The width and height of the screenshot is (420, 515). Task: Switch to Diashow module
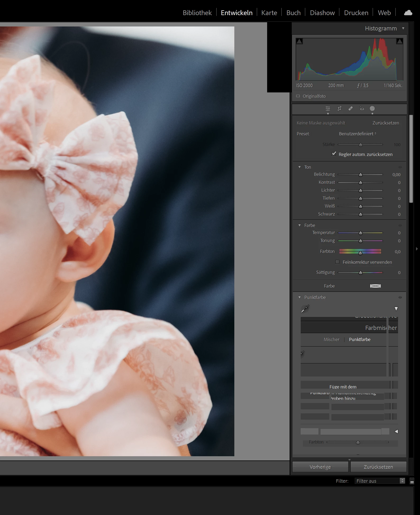tap(322, 13)
